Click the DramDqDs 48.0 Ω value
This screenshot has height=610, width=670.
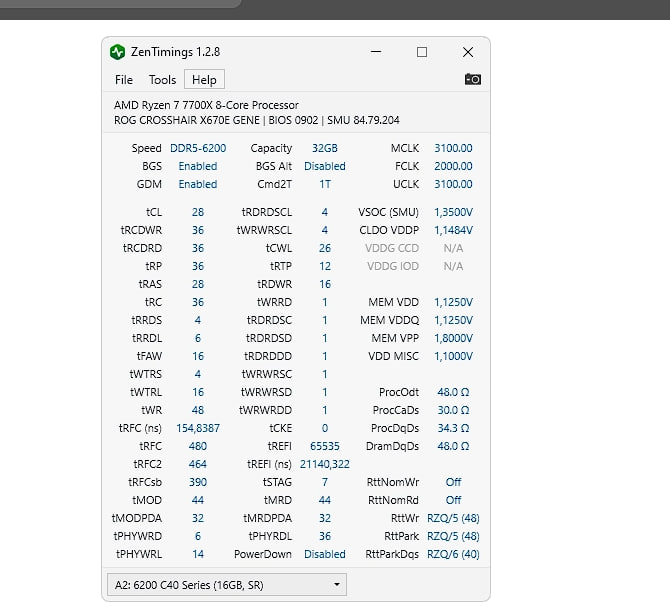click(453, 446)
